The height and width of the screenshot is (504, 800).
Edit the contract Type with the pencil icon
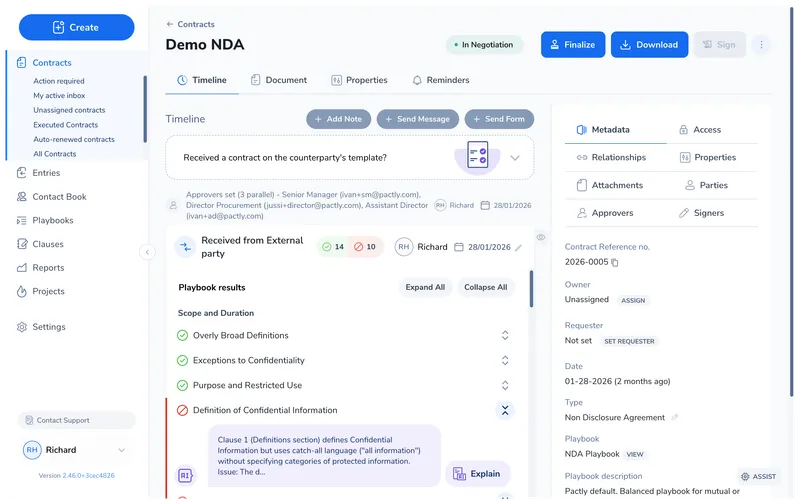(674, 417)
